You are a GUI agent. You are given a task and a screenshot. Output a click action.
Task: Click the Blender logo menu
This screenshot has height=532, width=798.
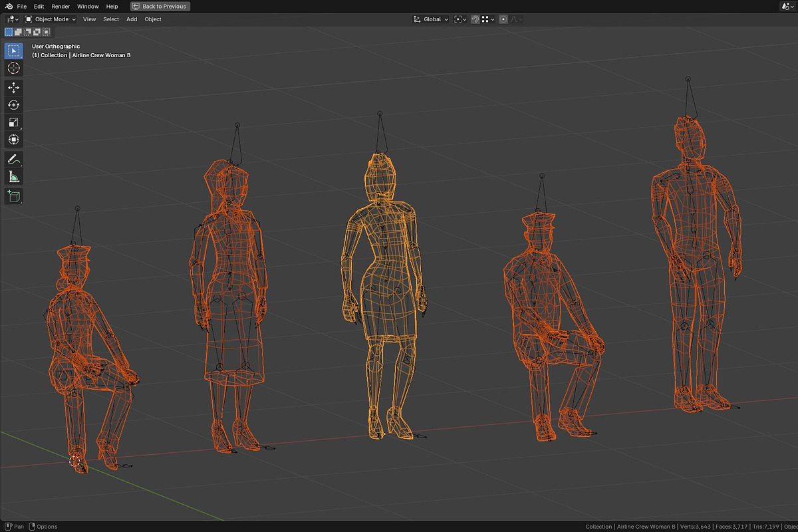pyautogui.click(x=8, y=6)
